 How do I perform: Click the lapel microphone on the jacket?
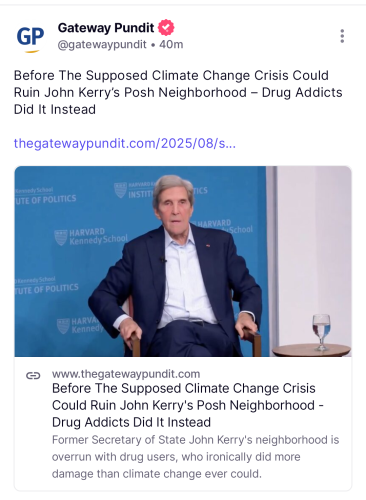(x=163, y=259)
